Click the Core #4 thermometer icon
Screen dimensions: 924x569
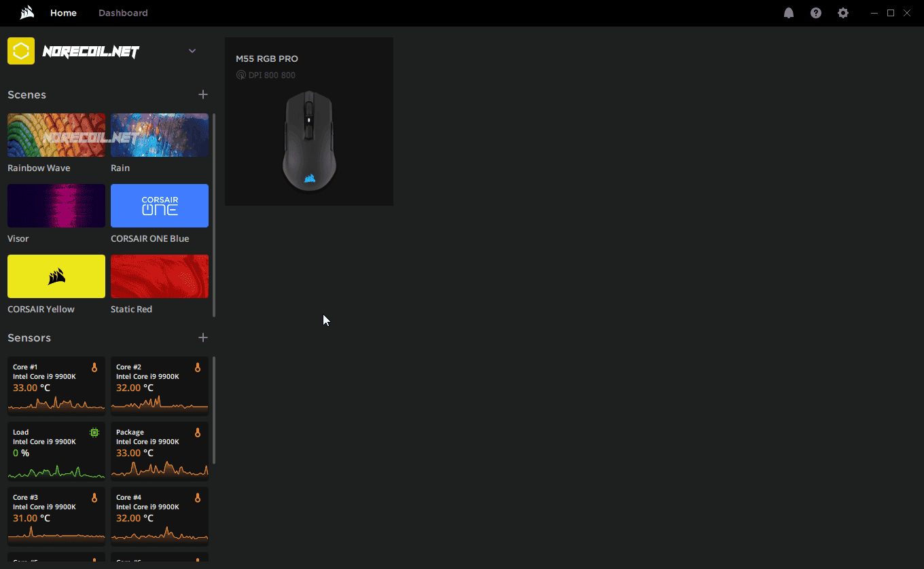198,498
